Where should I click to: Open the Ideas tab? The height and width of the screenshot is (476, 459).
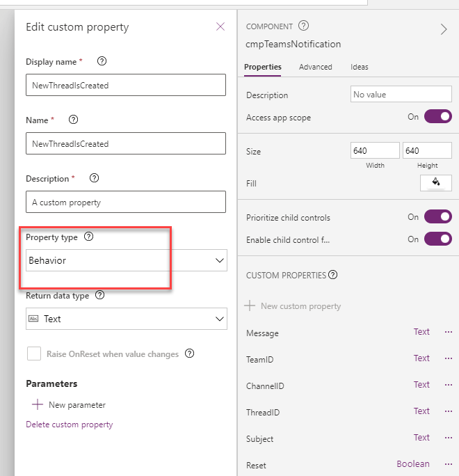pyautogui.click(x=359, y=67)
